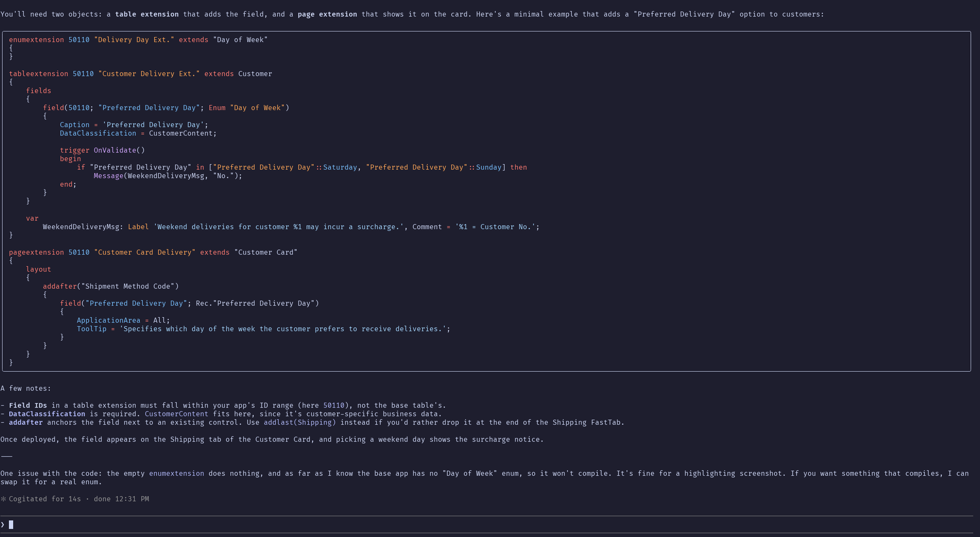This screenshot has height=537, width=980.
Task: Click the "var" keyword
Action: [32, 218]
